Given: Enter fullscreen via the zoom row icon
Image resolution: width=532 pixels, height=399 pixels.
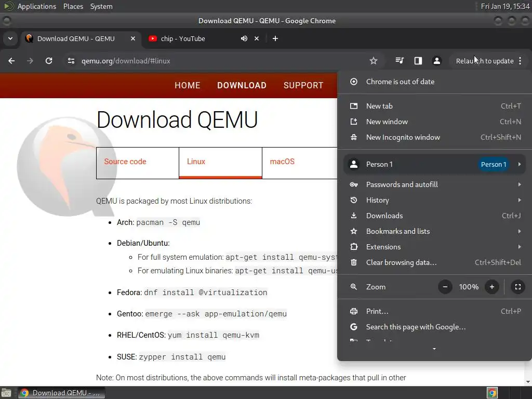Looking at the screenshot, I should [518, 287].
